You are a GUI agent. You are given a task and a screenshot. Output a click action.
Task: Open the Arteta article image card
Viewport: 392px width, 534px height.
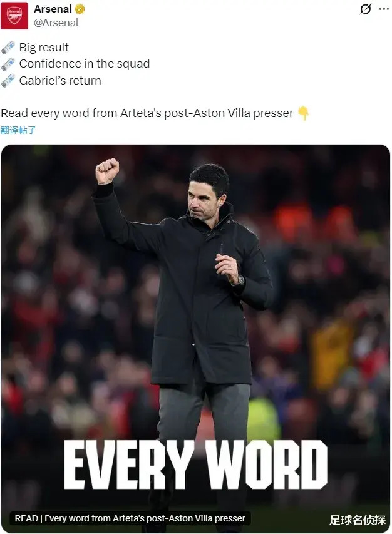point(195,339)
